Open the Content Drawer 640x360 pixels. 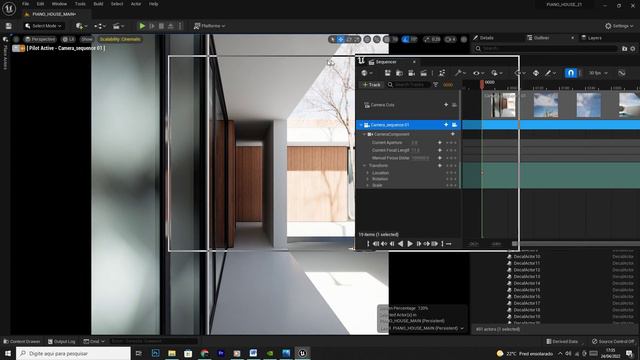22,341
